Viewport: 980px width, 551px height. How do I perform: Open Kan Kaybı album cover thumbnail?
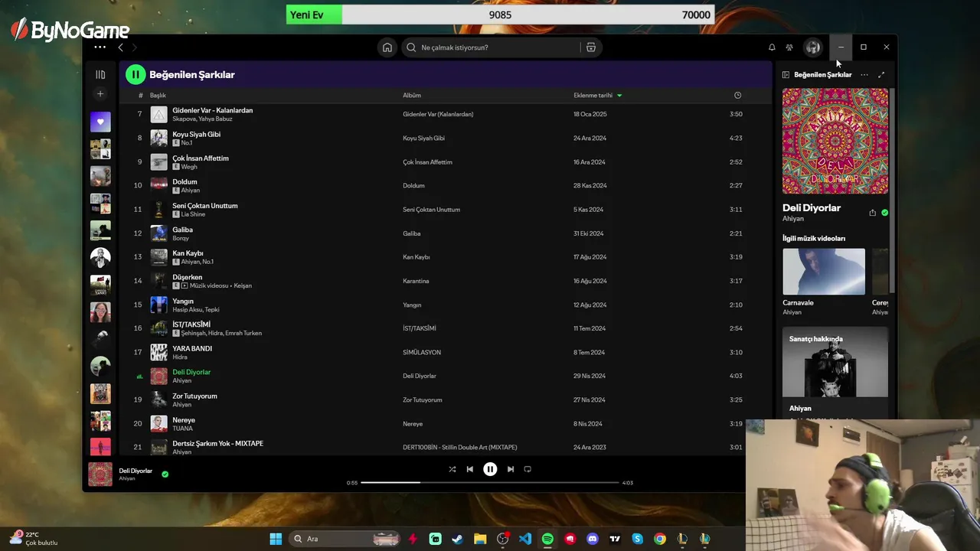(158, 257)
